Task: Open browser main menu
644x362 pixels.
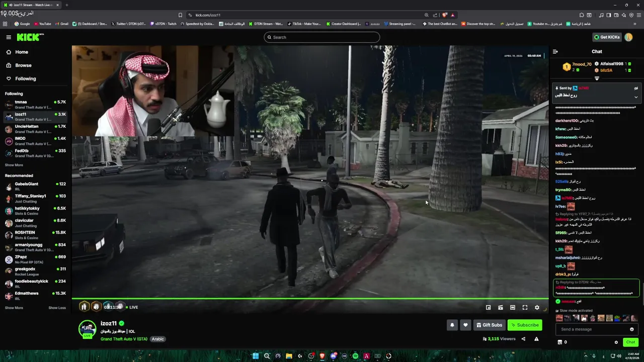Action: (x=638, y=15)
